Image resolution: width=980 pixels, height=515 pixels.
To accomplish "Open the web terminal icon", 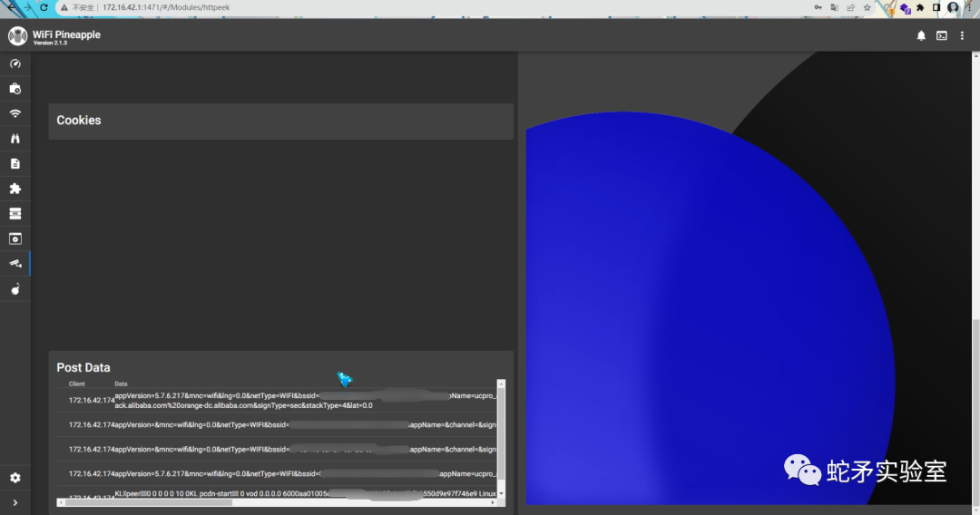I will point(941,35).
